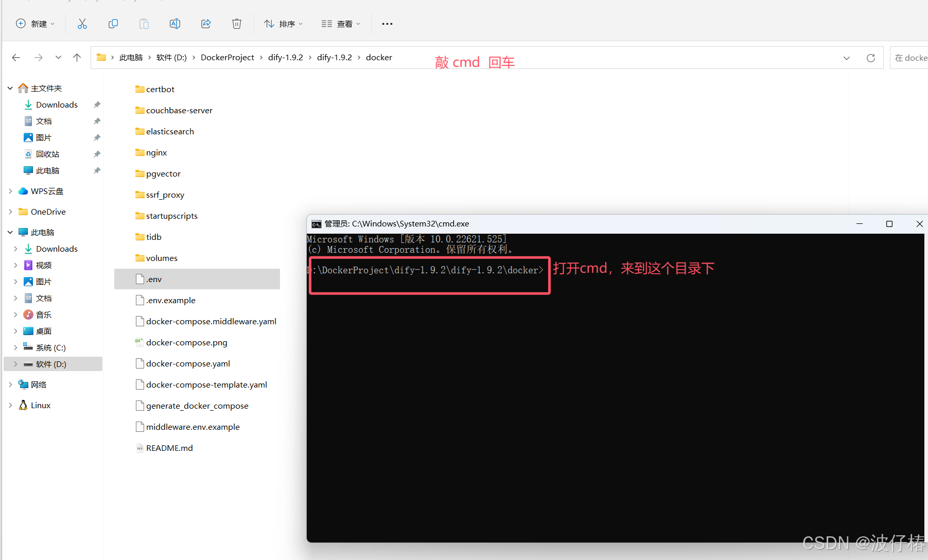Click the search box in File Explorer
The height and width of the screenshot is (560, 928).
[x=909, y=58]
